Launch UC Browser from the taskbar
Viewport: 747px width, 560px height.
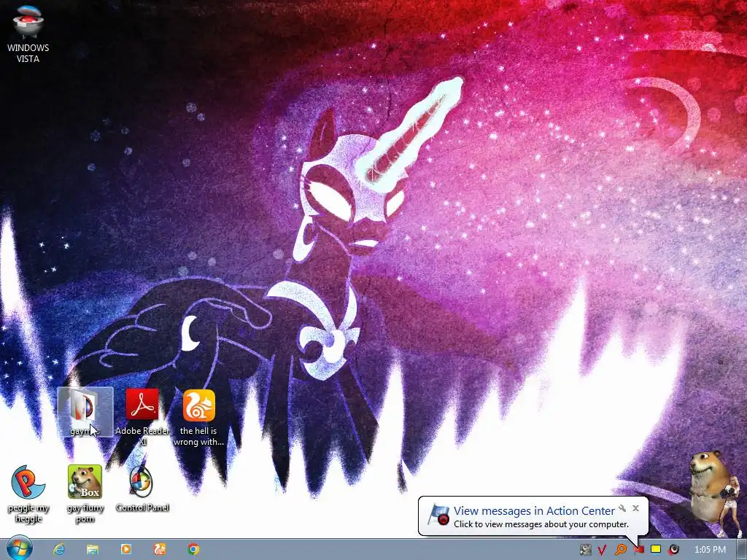pos(160,550)
